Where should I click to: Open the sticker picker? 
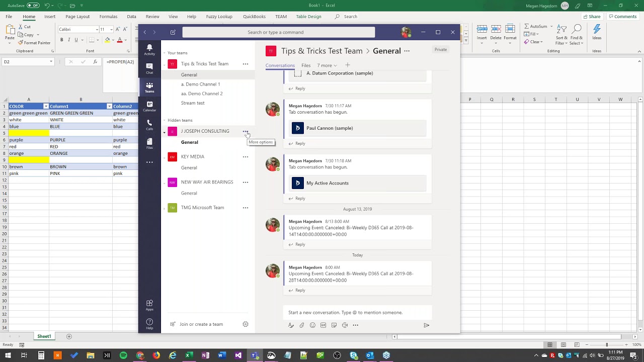tap(334, 325)
